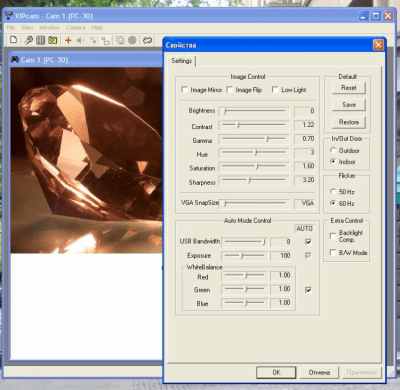Toggle USB Bandwidth AUTO checkbox
Image resolution: width=400 pixels, height=390 pixels.
[308, 242]
